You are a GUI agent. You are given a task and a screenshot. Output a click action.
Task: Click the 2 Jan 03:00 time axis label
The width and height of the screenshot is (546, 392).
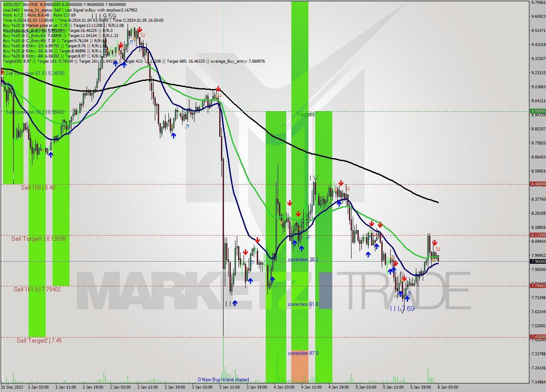click(x=120, y=388)
